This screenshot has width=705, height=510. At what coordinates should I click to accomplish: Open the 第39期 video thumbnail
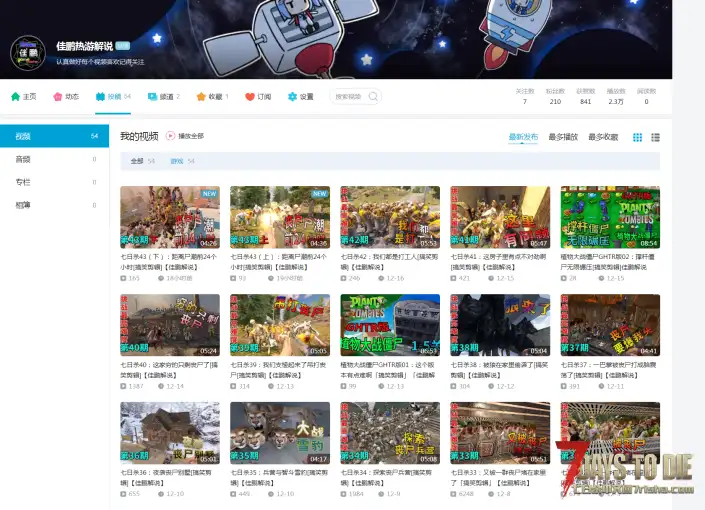(x=280, y=325)
